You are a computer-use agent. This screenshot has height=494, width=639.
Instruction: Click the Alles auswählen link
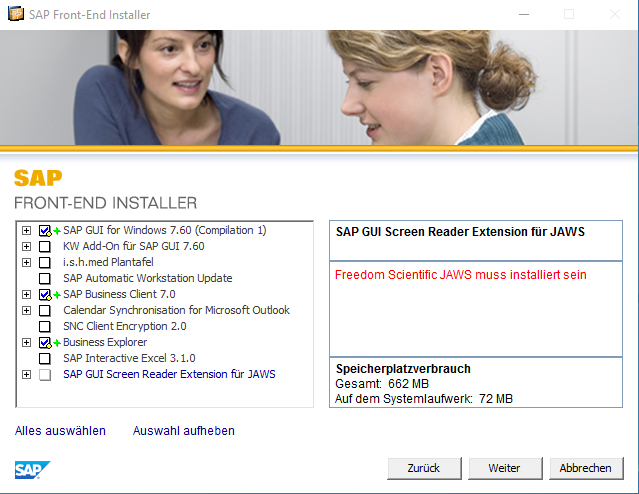pyautogui.click(x=60, y=431)
